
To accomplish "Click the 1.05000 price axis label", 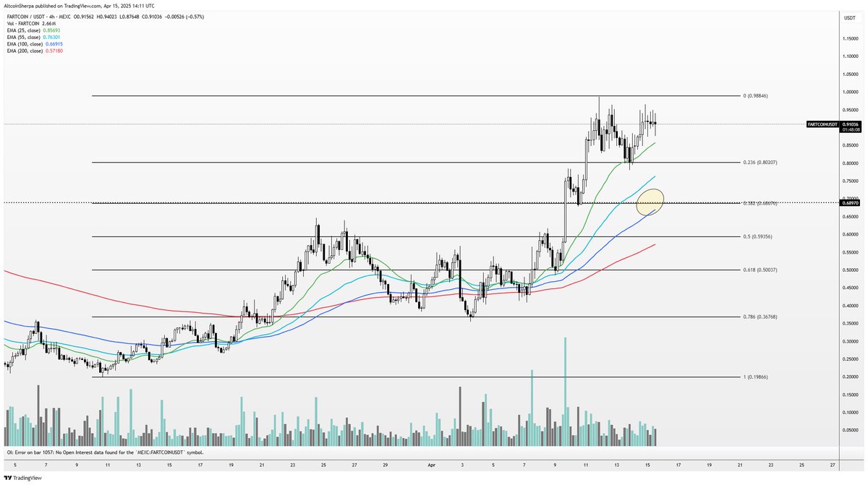I will pyautogui.click(x=851, y=74).
